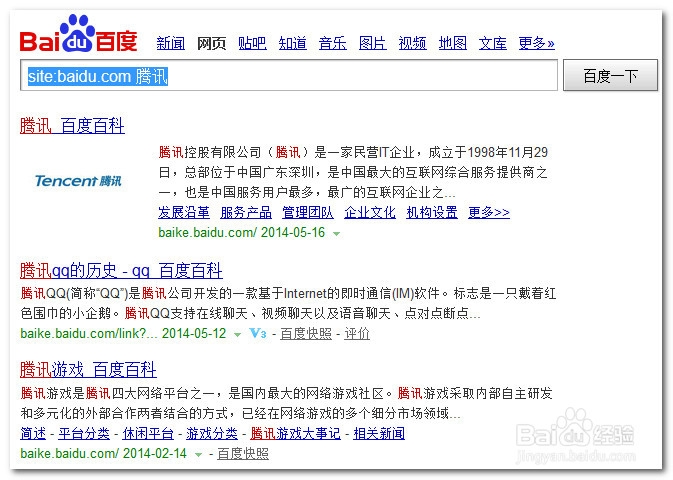
Task: Open the 服务产品 sublink
Action: click(x=246, y=212)
